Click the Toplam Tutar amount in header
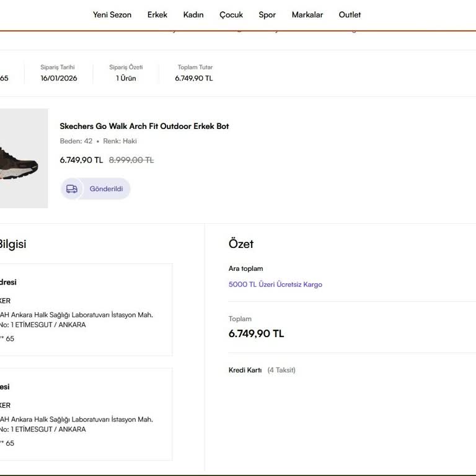This screenshot has height=476, width=476. pos(194,78)
